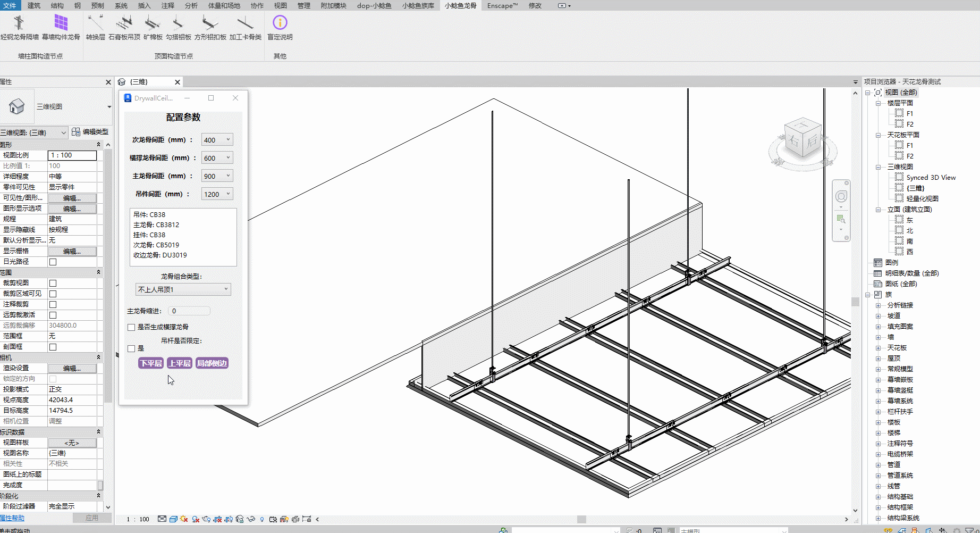Click the 轻钢龙骨隔墙 ribbon icon
The width and height of the screenshot is (980, 533).
19,24
